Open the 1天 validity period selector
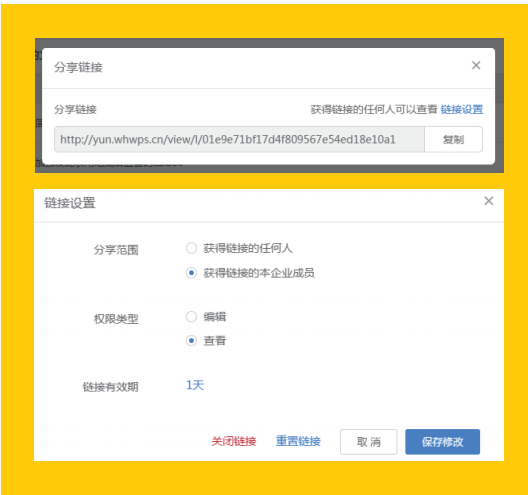This screenshot has width=528, height=495. (x=195, y=385)
